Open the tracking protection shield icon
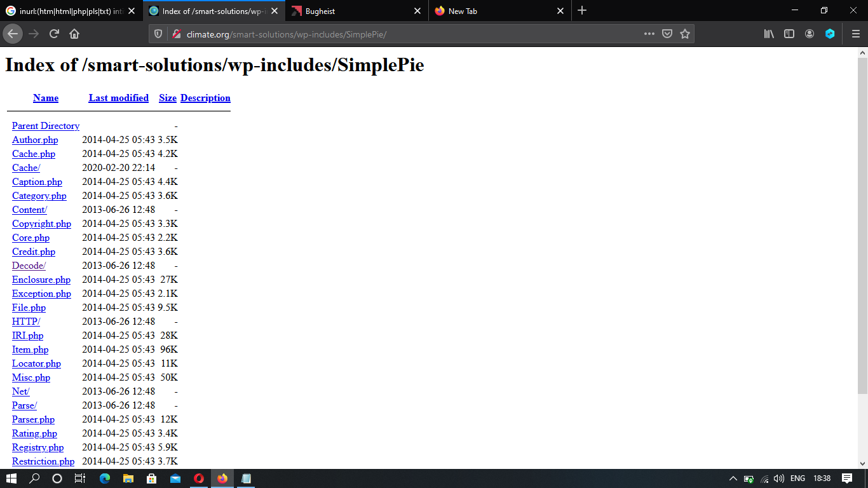The height and width of the screenshot is (488, 868). click(x=159, y=34)
